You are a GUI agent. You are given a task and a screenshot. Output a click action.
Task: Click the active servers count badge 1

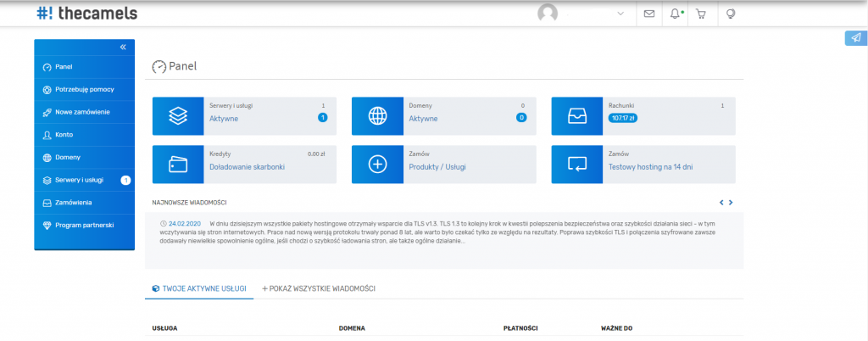(323, 117)
